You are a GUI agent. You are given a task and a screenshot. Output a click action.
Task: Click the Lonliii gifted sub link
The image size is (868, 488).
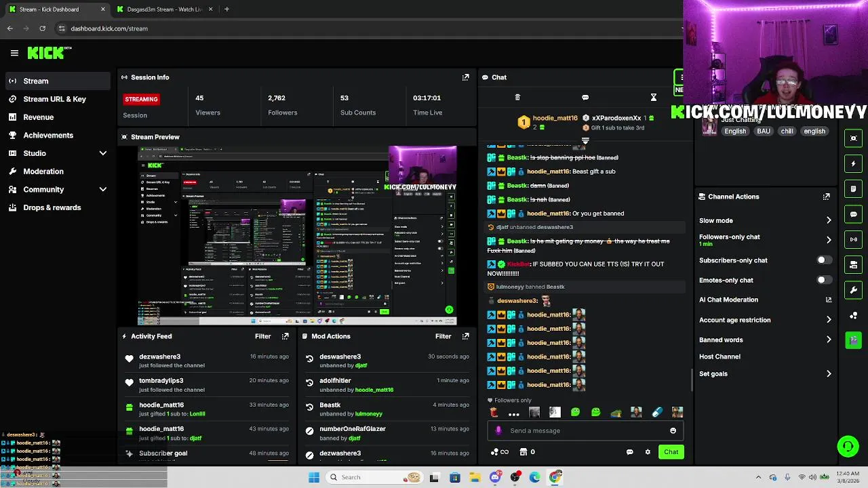(197, 414)
